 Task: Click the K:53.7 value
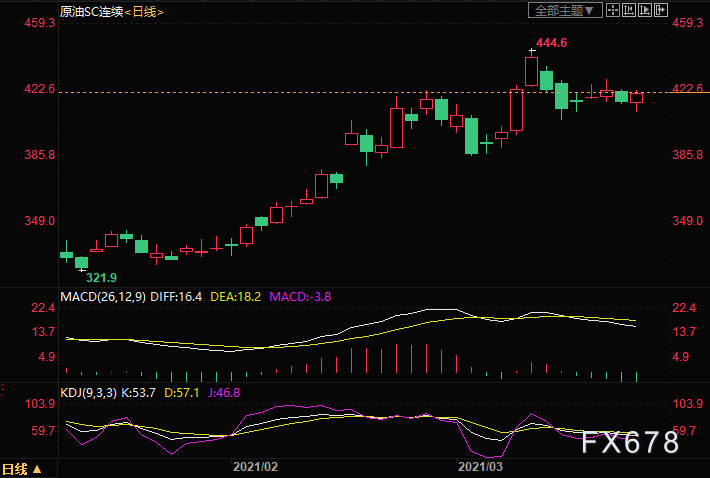(138, 392)
